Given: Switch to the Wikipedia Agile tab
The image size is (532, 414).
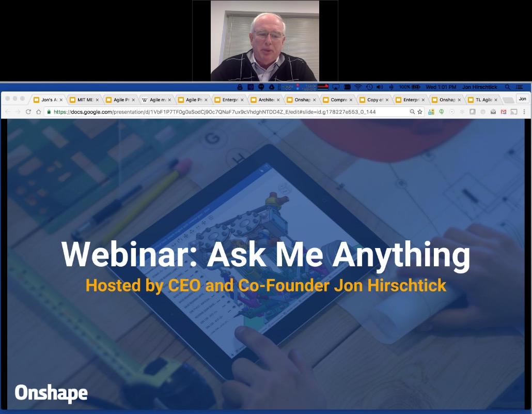Looking at the screenshot, I should click(156, 100).
